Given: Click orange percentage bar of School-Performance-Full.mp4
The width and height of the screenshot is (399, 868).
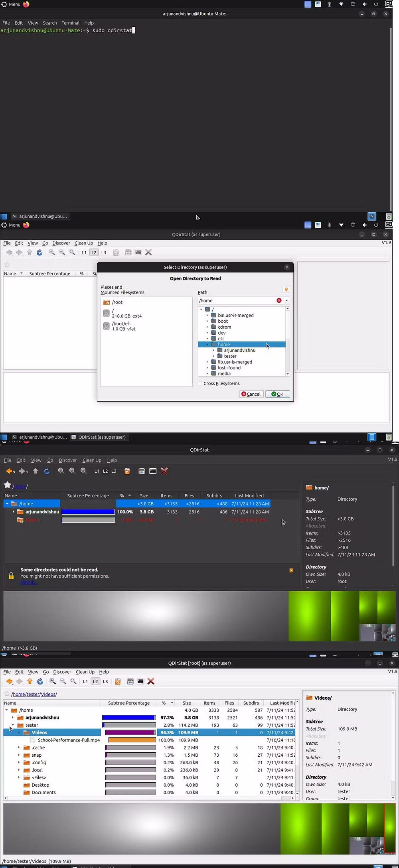Looking at the screenshot, I should click(x=132, y=740).
